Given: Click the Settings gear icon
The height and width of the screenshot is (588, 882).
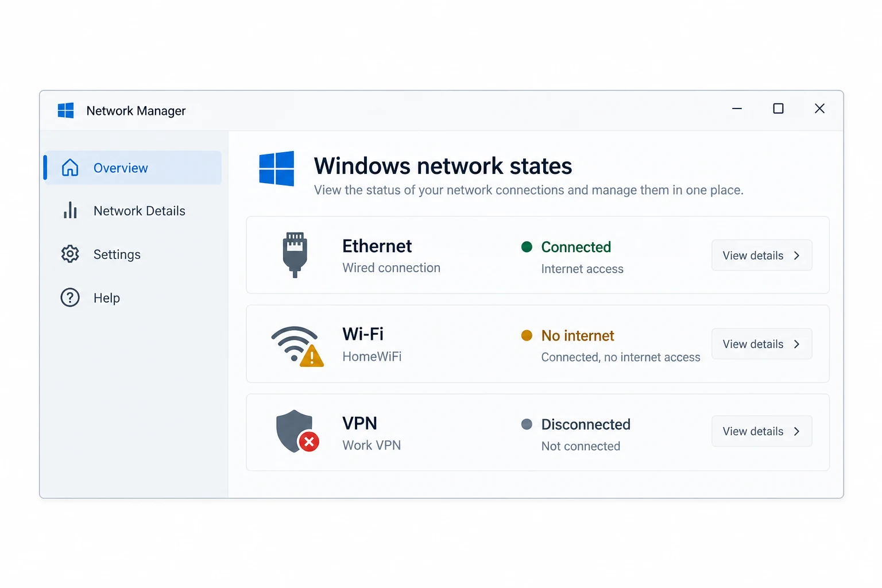Looking at the screenshot, I should tap(70, 254).
